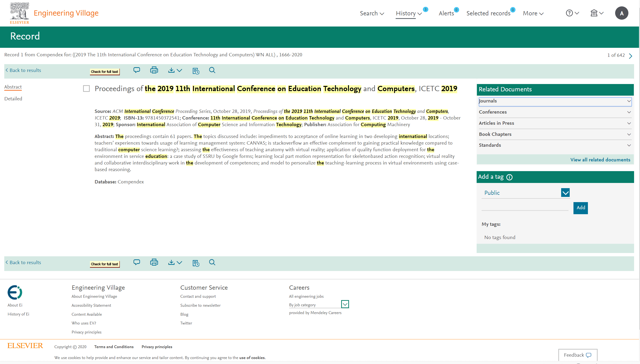Click the Add tag button
Viewport: 640px width, 364px height.
click(x=581, y=208)
